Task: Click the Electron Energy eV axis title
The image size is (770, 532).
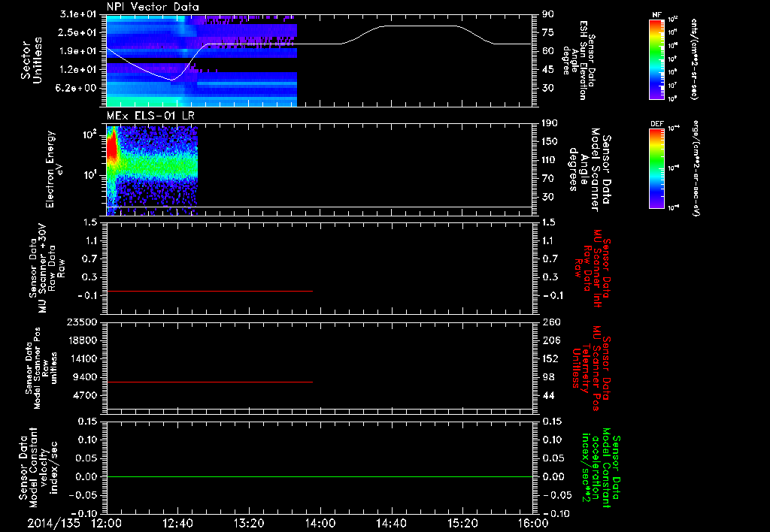Action: pos(53,169)
